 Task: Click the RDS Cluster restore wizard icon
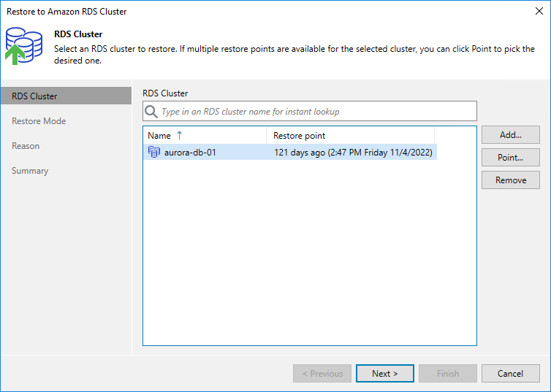tap(24, 46)
